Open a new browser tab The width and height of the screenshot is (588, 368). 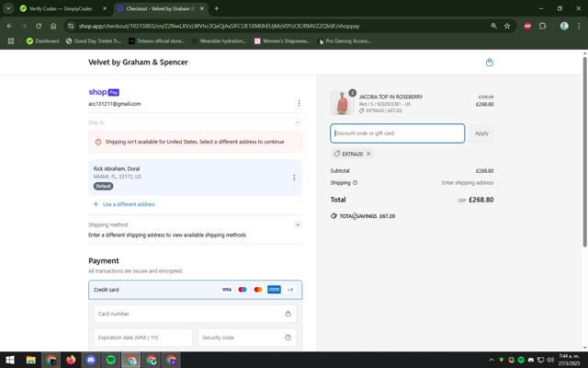tap(217, 8)
